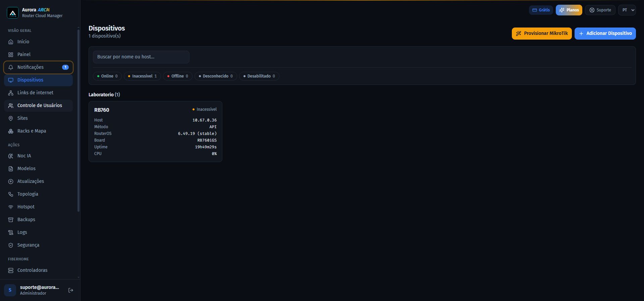Click the 6.49.19 (stable) RouterOS value

tap(197, 134)
